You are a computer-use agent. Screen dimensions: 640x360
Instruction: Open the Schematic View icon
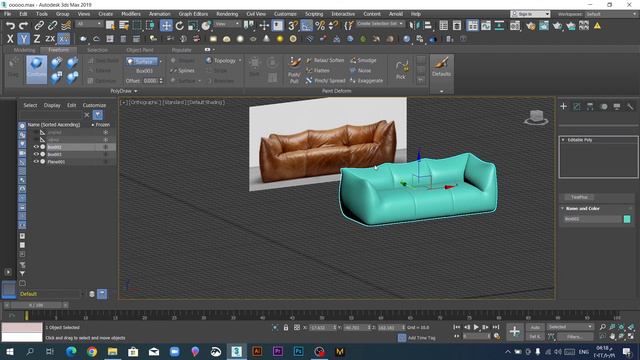[499, 26]
